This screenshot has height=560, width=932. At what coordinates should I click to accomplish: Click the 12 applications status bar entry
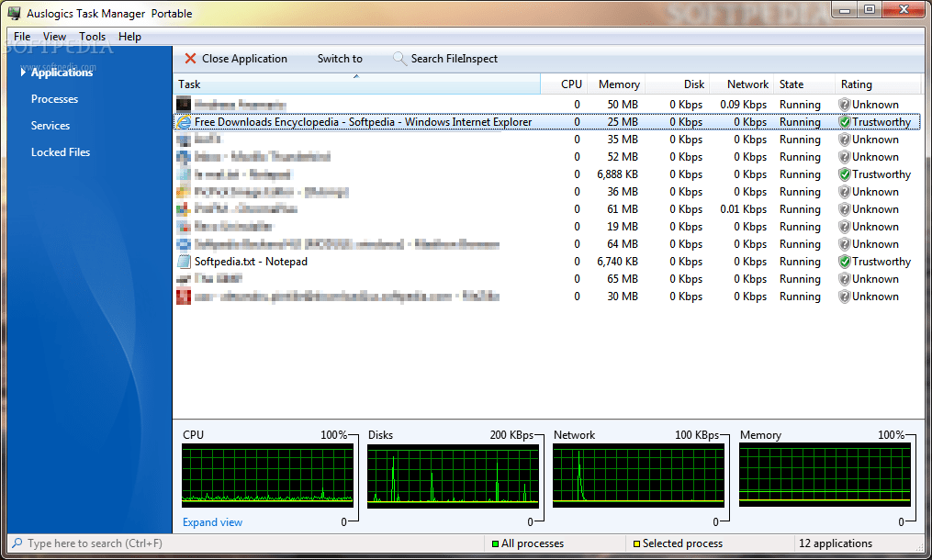tap(835, 543)
